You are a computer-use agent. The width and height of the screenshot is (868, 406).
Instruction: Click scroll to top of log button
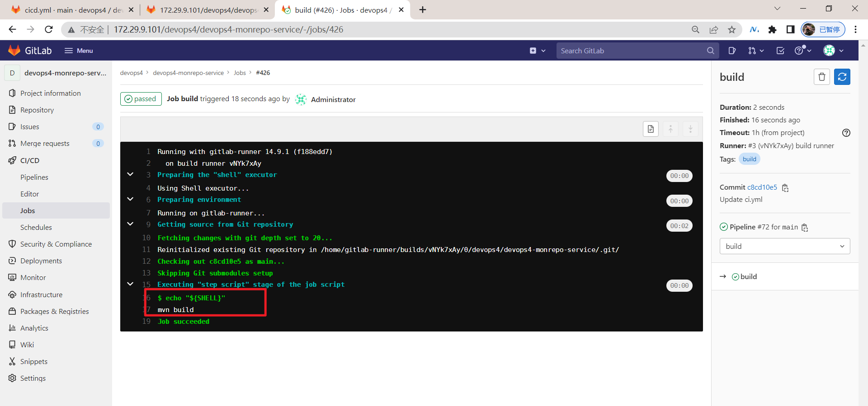click(x=670, y=129)
